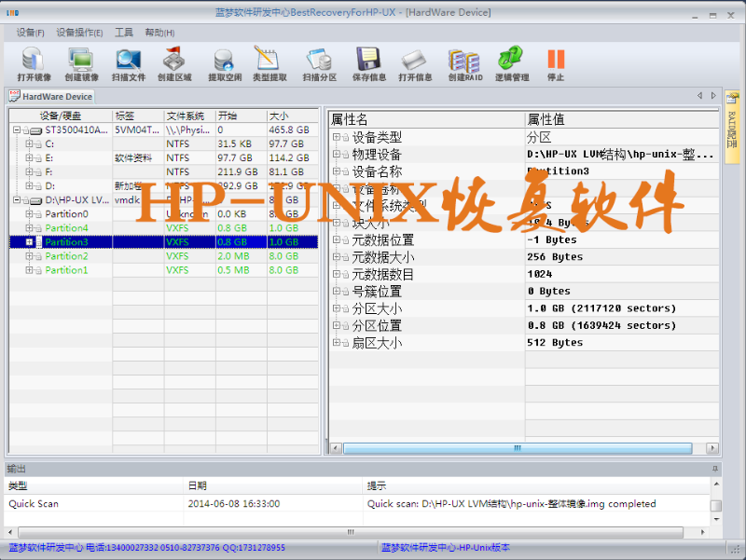Collapse the ST3500410A disk tree node
The height and width of the screenshot is (560, 746).
click(18, 130)
